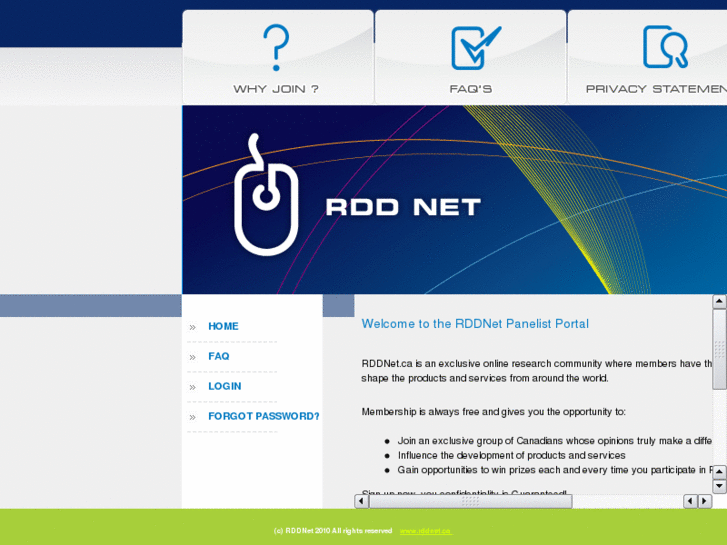727x545 pixels.
Task: Click the bullet "Influence the development of products and services"
Action: (x=511, y=455)
